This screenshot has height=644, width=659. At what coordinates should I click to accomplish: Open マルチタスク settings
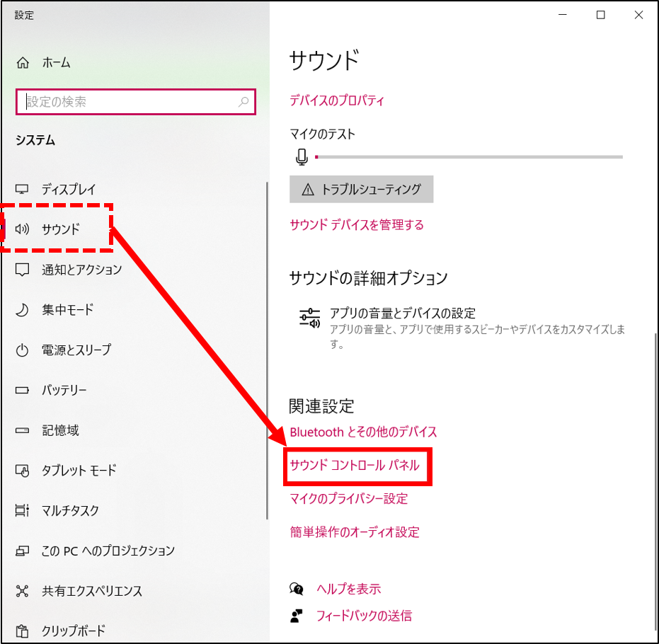click(70, 510)
